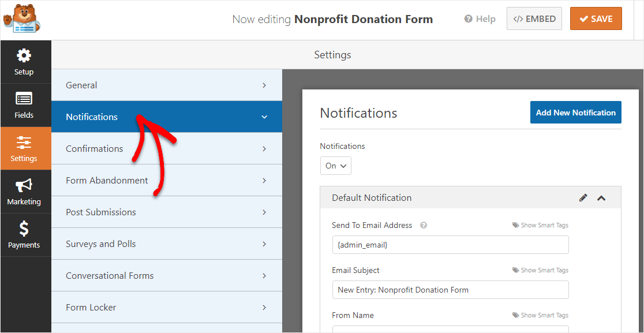The height and width of the screenshot is (333, 644).
Task: Click help icon beside Send To Email Address
Action: point(424,226)
